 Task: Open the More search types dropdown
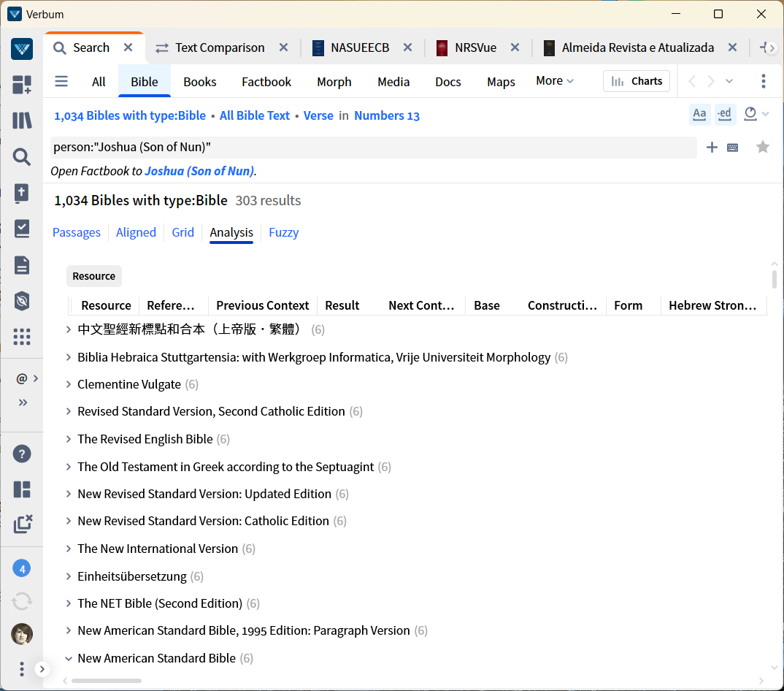click(x=555, y=80)
